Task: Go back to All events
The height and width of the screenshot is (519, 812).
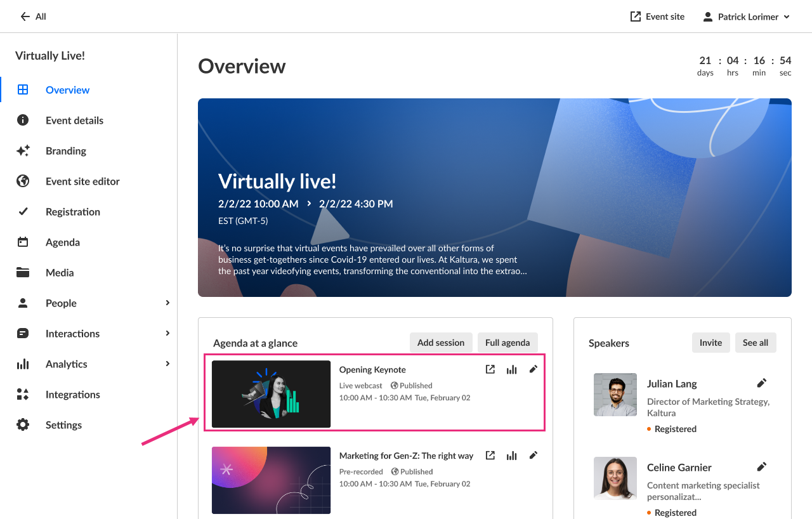Action: coord(33,16)
